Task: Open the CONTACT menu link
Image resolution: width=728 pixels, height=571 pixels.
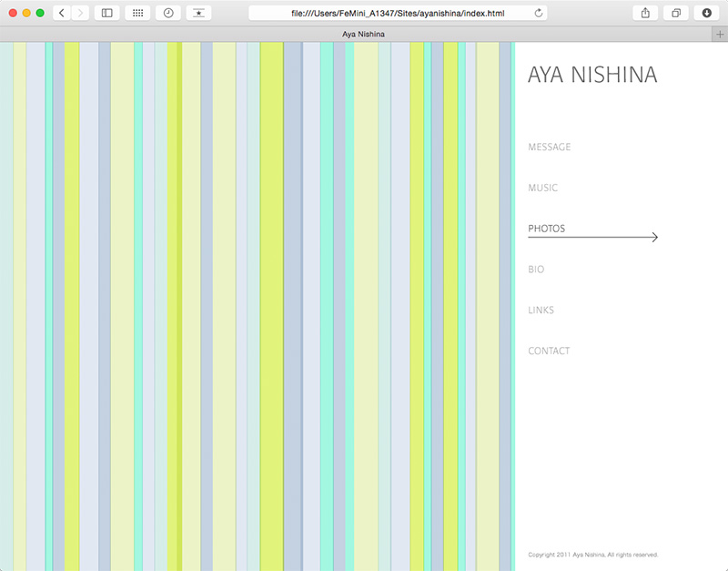Action: click(549, 351)
